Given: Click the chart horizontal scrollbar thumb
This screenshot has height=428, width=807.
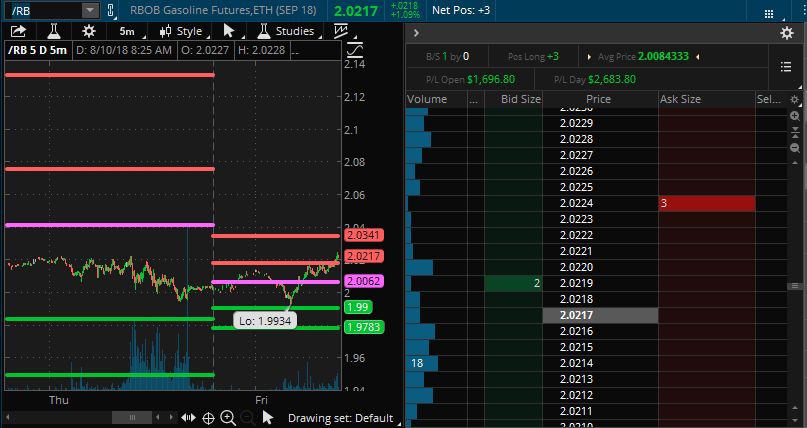Looking at the screenshot, I should (132, 418).
